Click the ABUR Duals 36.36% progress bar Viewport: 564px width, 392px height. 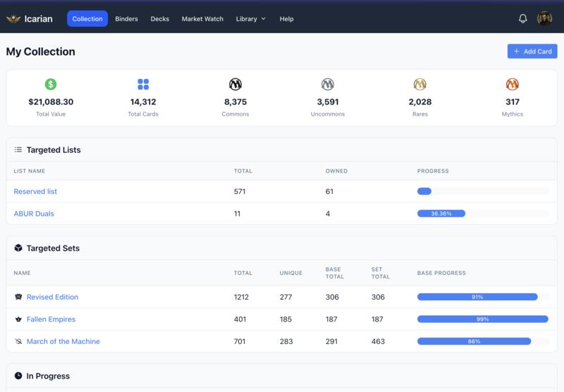482,214
